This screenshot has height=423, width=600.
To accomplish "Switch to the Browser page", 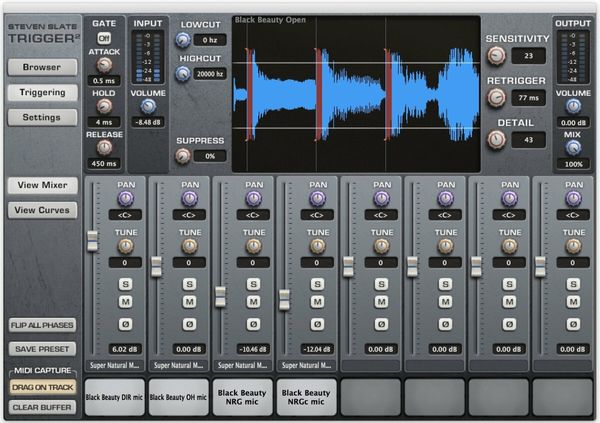I will [x=43, y=68].
